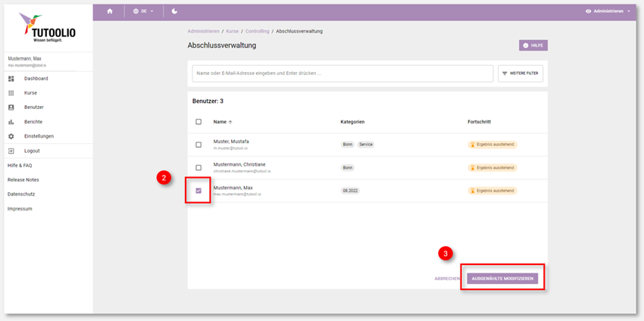The height and width of the screenshot is (321, 644).
Task: Check the box for Muster, Mustafa
Action: [x=199, y=145]
